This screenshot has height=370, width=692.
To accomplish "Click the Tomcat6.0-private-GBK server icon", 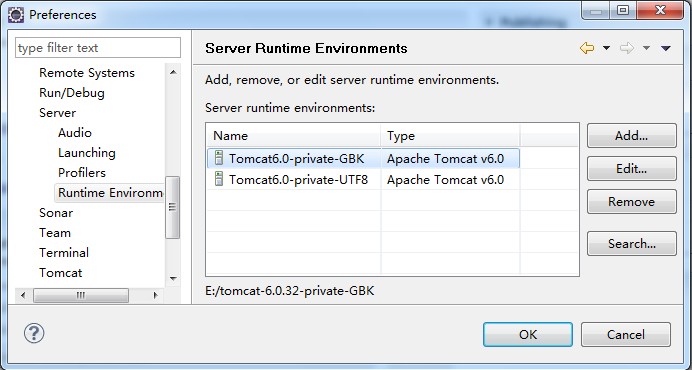I will tap(218, 158).
